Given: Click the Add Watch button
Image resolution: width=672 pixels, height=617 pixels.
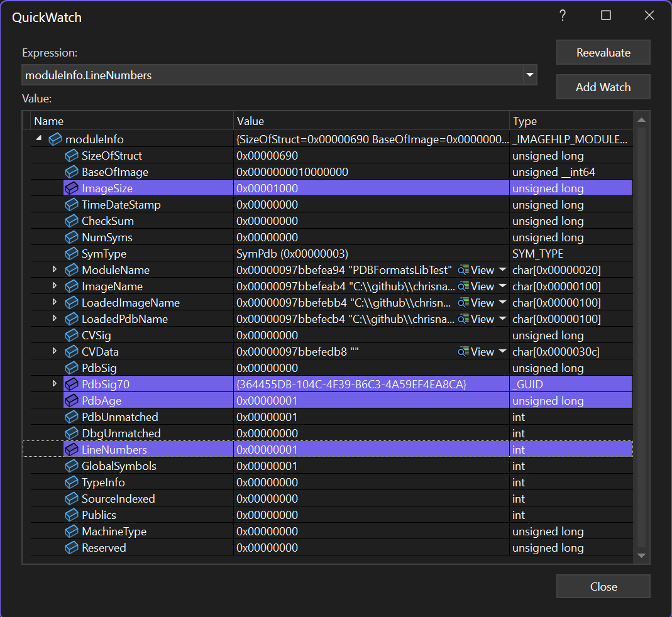Looking at the screenshot, I should tap(603, 87).
